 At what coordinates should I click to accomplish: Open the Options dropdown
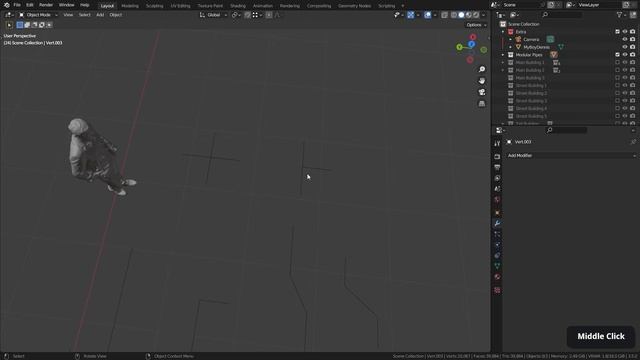click(x=476, y=25)
